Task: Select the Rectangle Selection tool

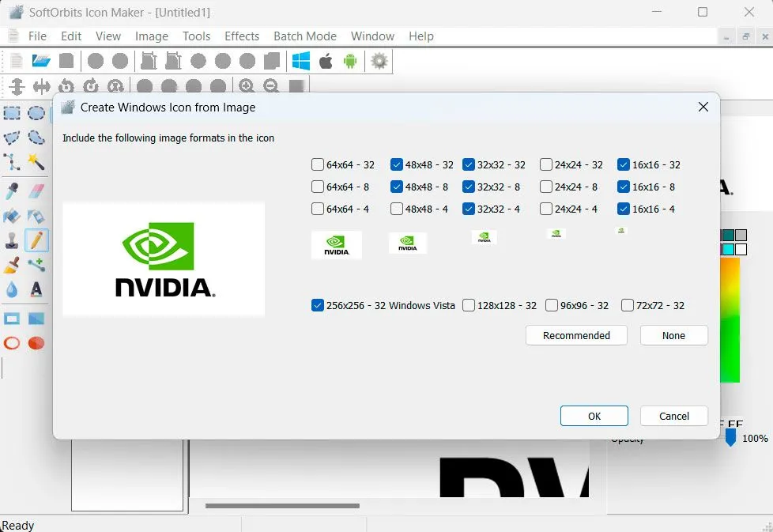Action: click(12, 113)
